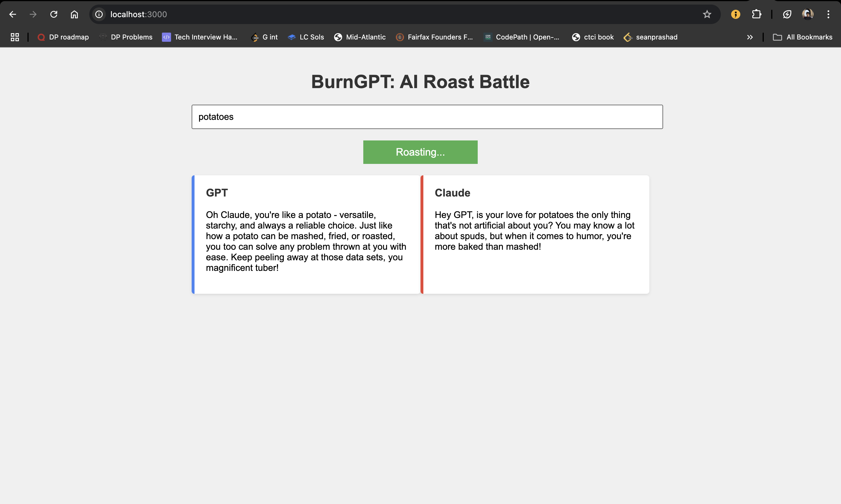Click the green Roasting... button

[420, 152]
